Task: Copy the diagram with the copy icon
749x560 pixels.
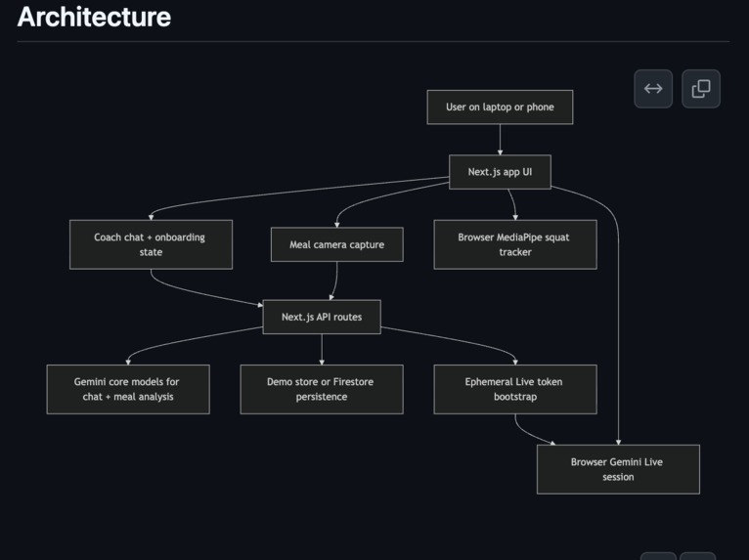Action: (701, 89)
